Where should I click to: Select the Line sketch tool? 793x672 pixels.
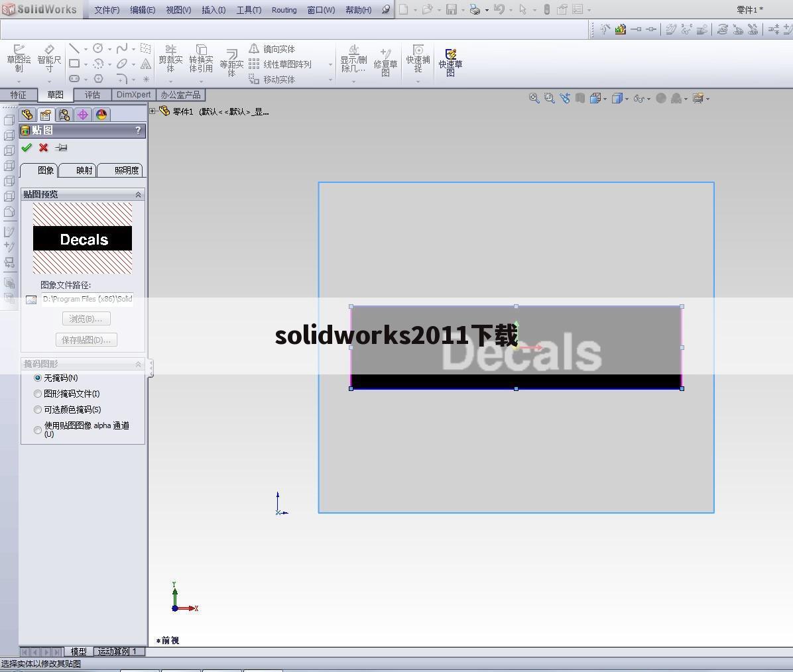coord(74,48)
